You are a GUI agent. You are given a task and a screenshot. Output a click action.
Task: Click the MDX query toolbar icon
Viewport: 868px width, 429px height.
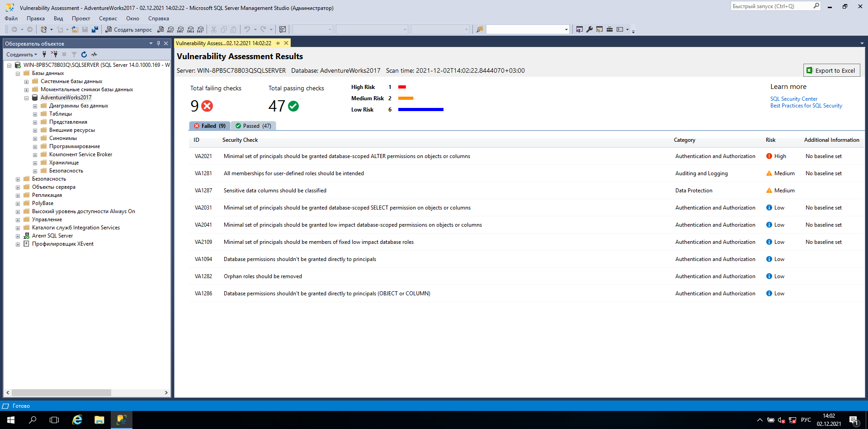(170, 29)
